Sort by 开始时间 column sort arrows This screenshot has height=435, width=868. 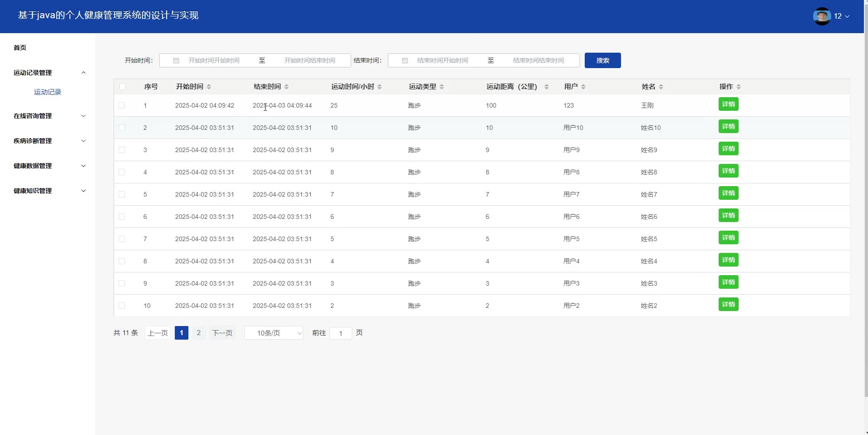[209, 87]
